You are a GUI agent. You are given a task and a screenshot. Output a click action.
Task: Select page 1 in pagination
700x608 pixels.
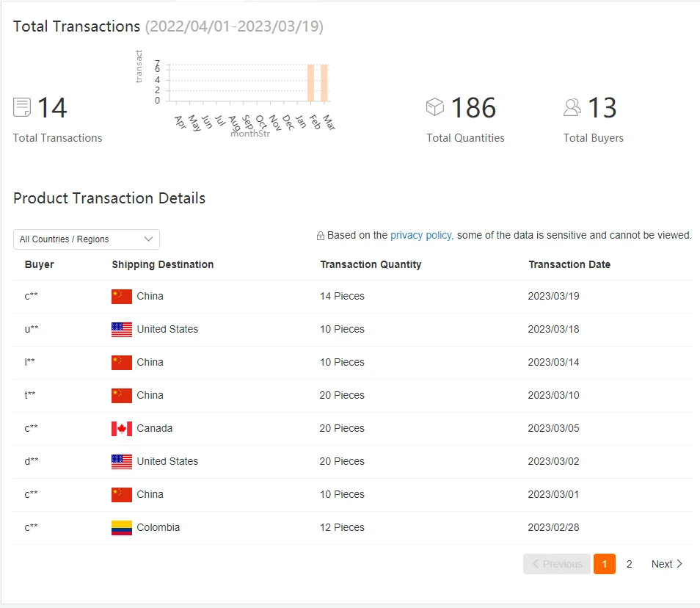[605, 564]
